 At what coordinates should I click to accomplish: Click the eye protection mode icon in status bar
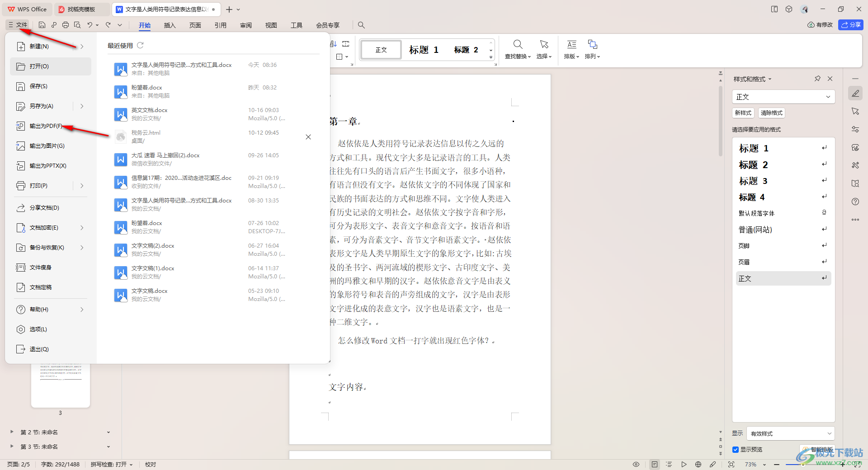[636, 464]
